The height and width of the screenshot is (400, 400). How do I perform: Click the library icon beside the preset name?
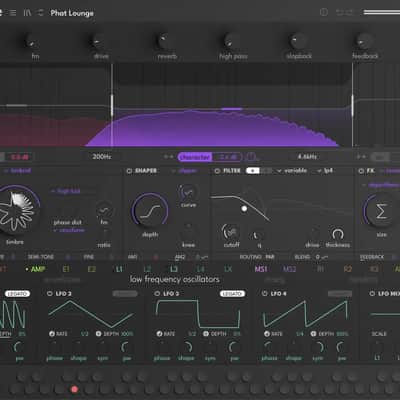coord(27,13)
